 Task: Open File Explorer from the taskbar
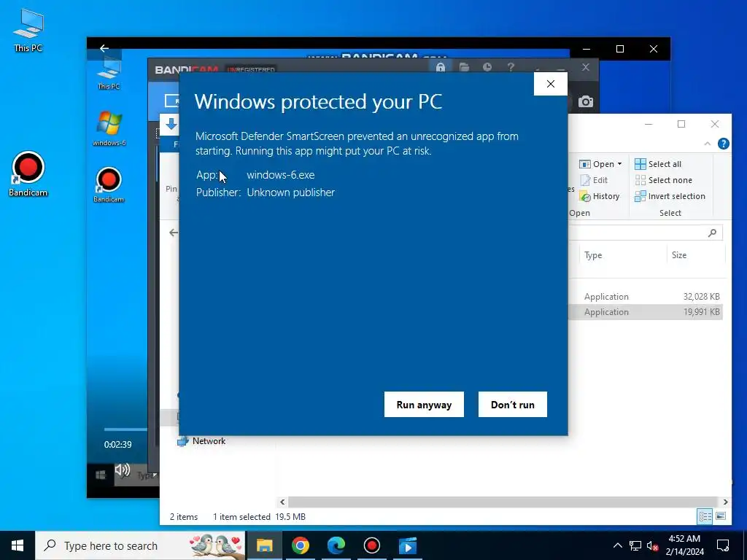[264, 545]
